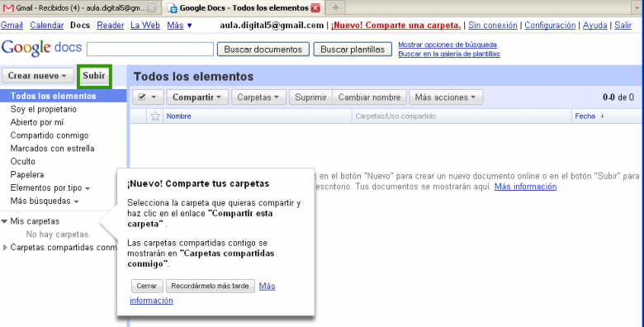Select Marcados con estrella in sidebar
The image size is (644, 327).
click(x=52, y=149)
